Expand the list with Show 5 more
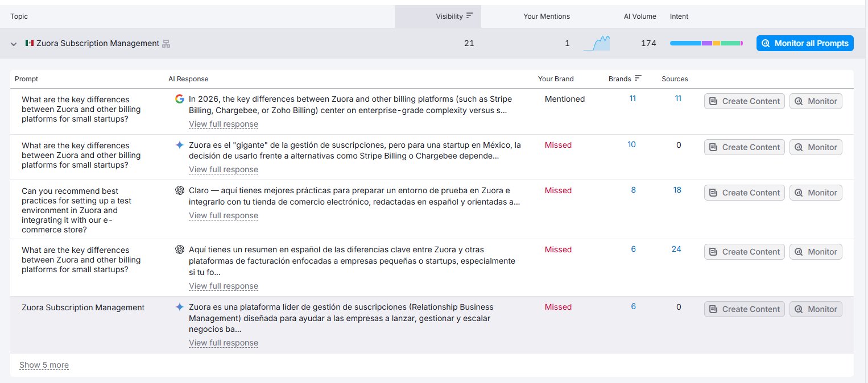868x383 pixels. [x=44, y=365]
